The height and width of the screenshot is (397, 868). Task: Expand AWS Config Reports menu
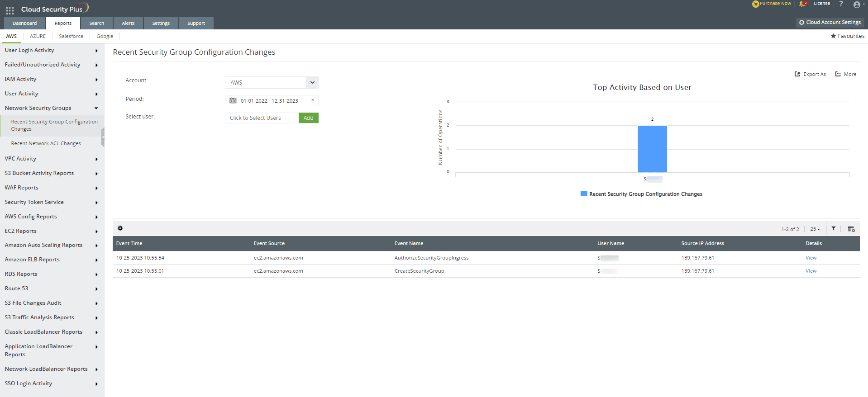click(x=52, y=217)
